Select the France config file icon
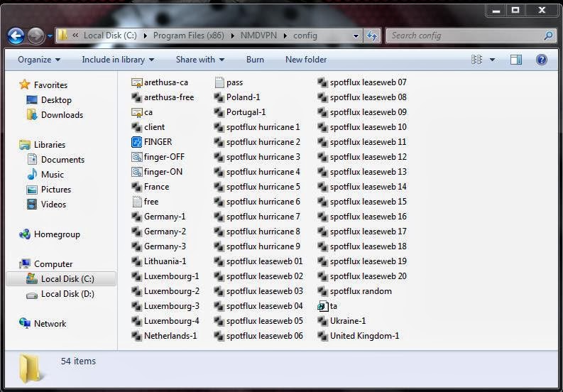 pos(136,187)
